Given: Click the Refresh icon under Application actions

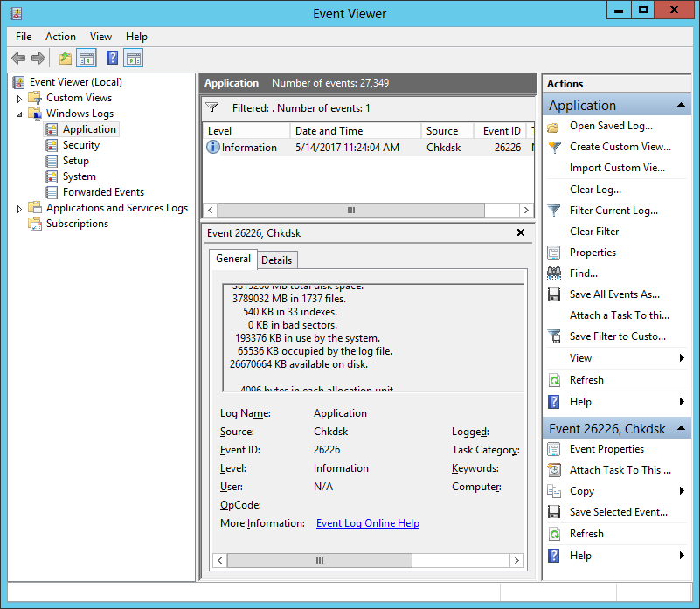Looking at the screenshot, I should click(554, 380).
